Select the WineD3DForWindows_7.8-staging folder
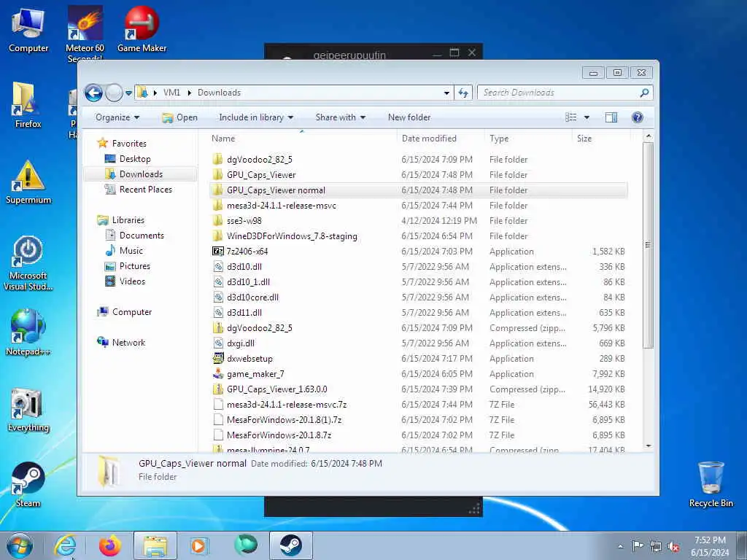The image size is (747, 560). tap(418, 236)
